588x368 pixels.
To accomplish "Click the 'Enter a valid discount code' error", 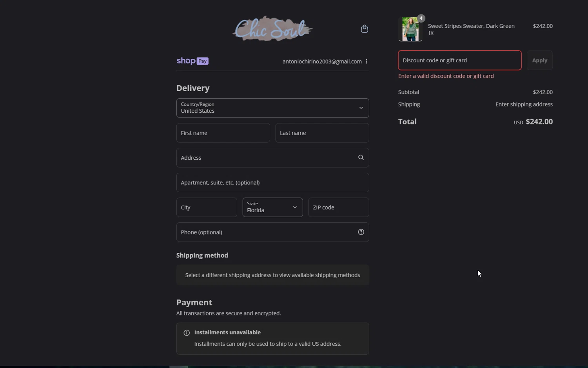I will [446, 76].
